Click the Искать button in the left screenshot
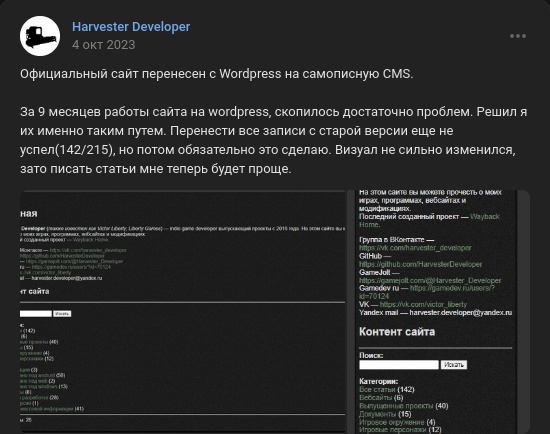This screenshot has height=434, width=550. (62, 314)
